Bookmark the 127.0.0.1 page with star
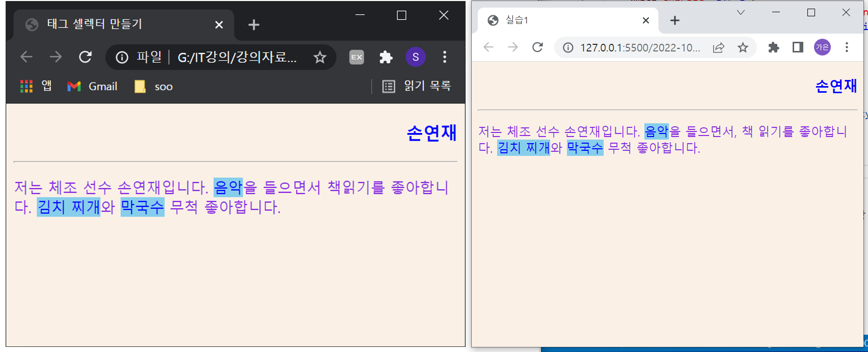Viewport: 868px width, 352px height. [x=743, y=47]
